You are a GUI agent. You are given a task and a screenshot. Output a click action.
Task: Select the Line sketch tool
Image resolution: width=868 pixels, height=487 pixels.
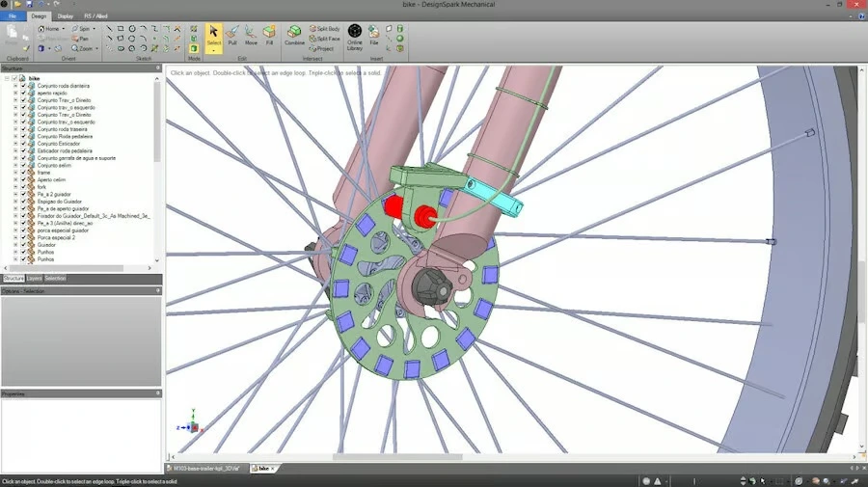pyautogui.click(x=109, y=28)
